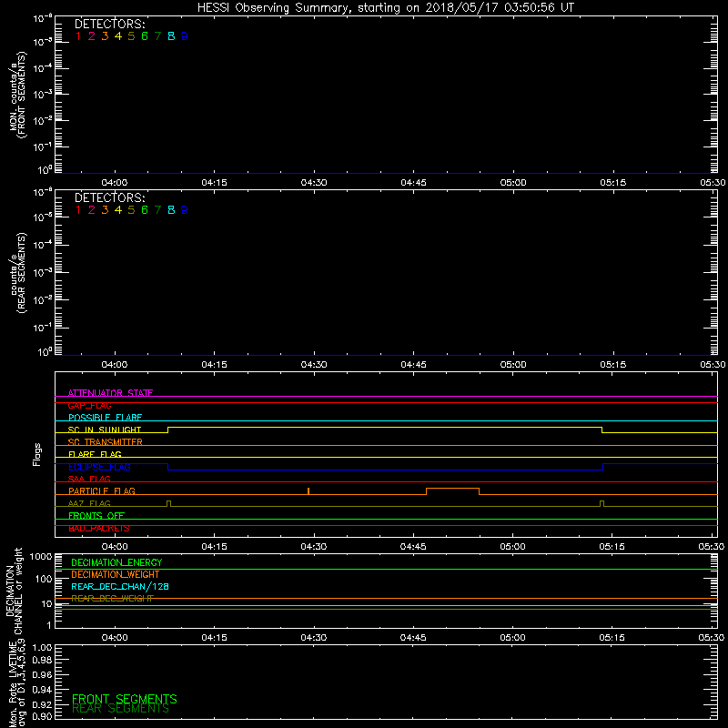Viewport: 728px width, 728px height.
Task: Click the BAD_PACKETS label
Action: [x=99, y=529]
